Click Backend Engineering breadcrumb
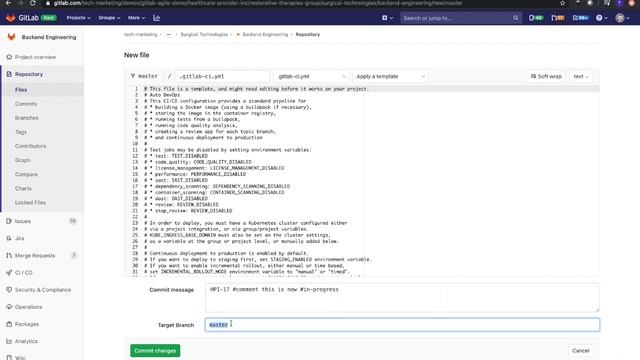This screenshot has width=640, height=360. click(x=265, y=35)
